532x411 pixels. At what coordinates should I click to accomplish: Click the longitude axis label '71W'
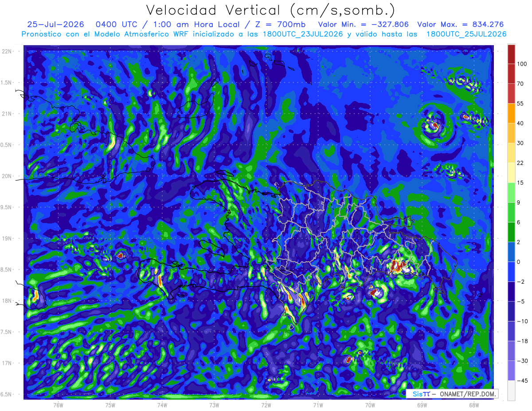[318, 405]
